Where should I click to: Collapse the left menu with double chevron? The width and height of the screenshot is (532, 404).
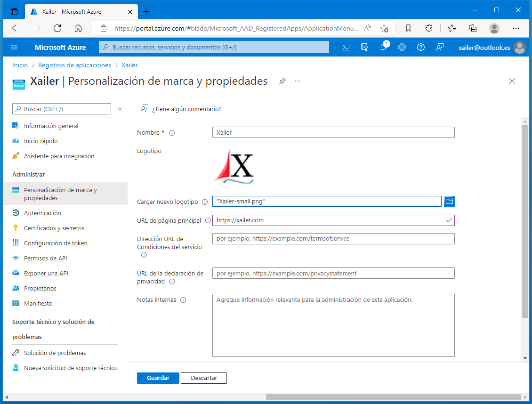(120, 109)
